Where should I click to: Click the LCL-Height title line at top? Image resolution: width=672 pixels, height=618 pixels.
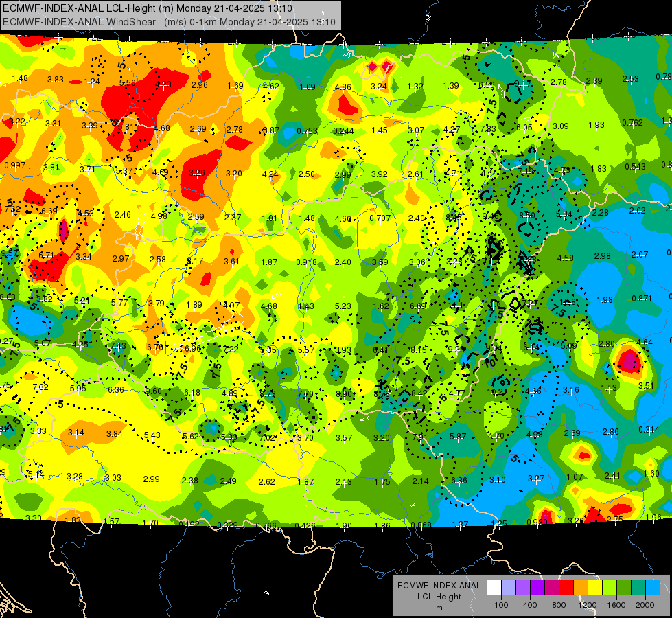(148, 8)
